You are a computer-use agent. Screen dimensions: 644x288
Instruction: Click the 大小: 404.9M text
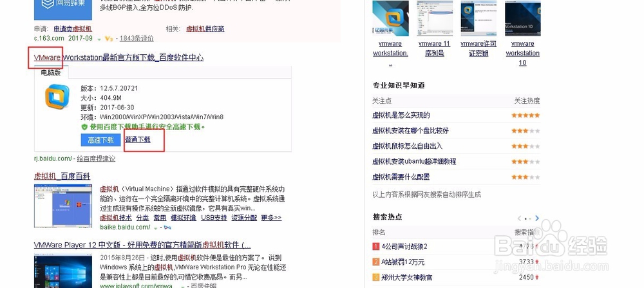[x=101, y=98]
